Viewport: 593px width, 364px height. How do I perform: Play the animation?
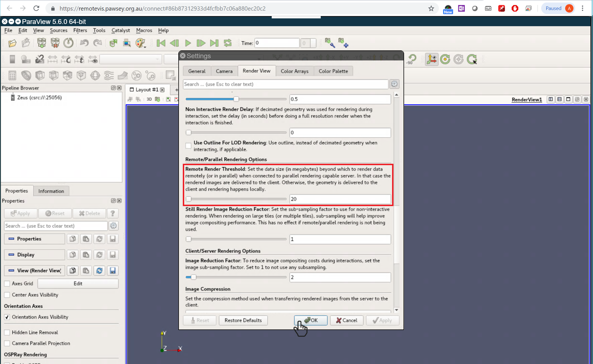(188, 43)
